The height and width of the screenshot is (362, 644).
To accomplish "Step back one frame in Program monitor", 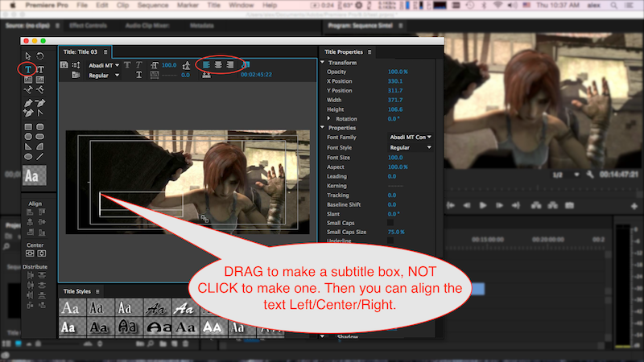I will pos(467,205).
